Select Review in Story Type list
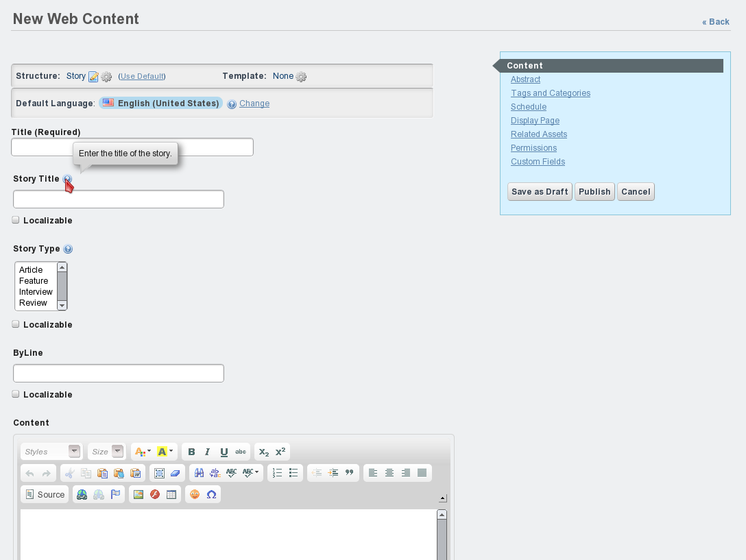Image resolution: width=746 pixels, height=560 pixels. pyautogui.click(x=34, y=302)
